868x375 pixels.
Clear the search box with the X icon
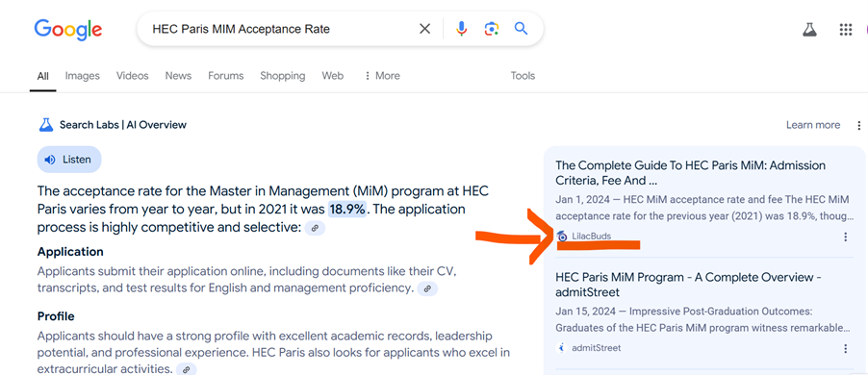[x=424, y=29]
